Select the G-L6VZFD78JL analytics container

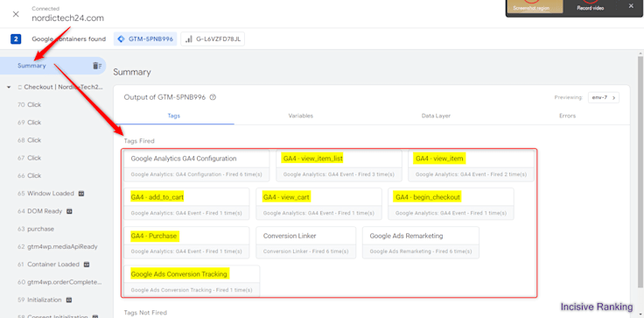pos(213,39)
